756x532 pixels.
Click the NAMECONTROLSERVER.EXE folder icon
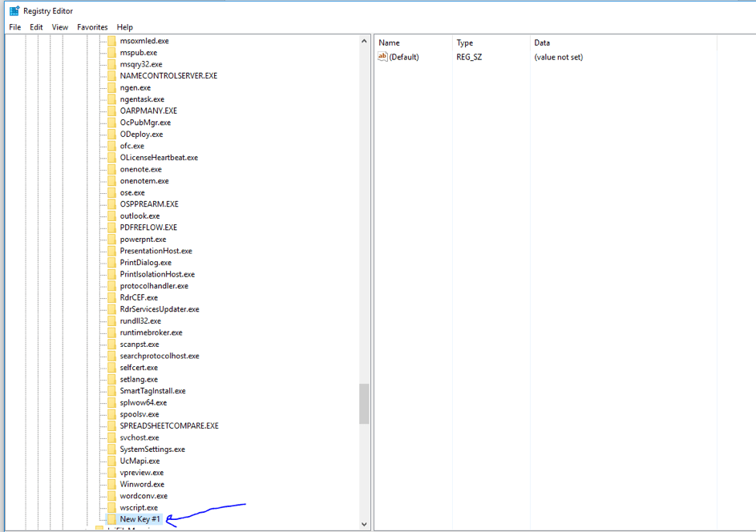tap(112, 75)
